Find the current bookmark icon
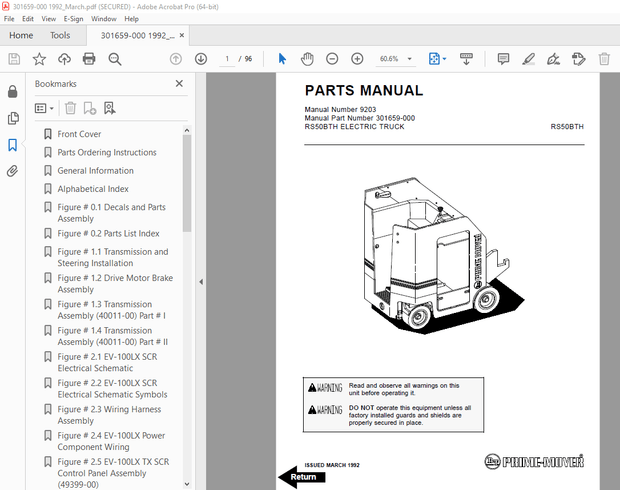The image size is (620, 490). click(x=110, y=108)
